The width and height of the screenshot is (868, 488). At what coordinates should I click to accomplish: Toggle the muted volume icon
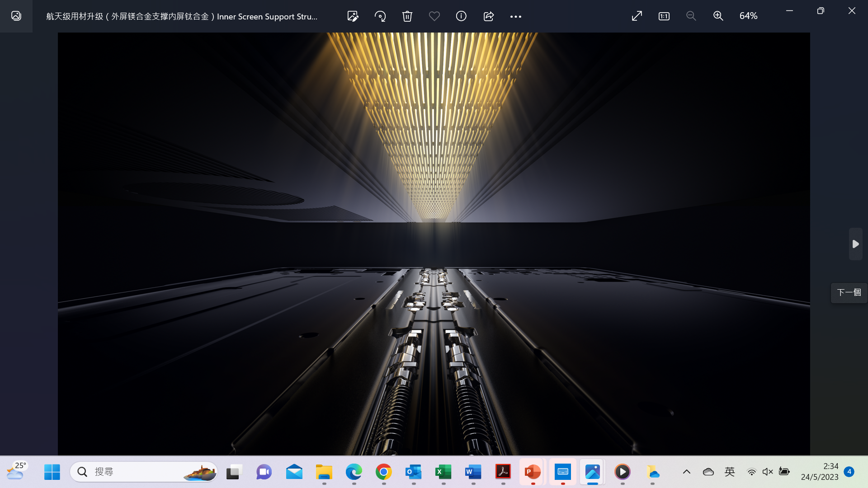pyautogui.click(x=768, y=472)
